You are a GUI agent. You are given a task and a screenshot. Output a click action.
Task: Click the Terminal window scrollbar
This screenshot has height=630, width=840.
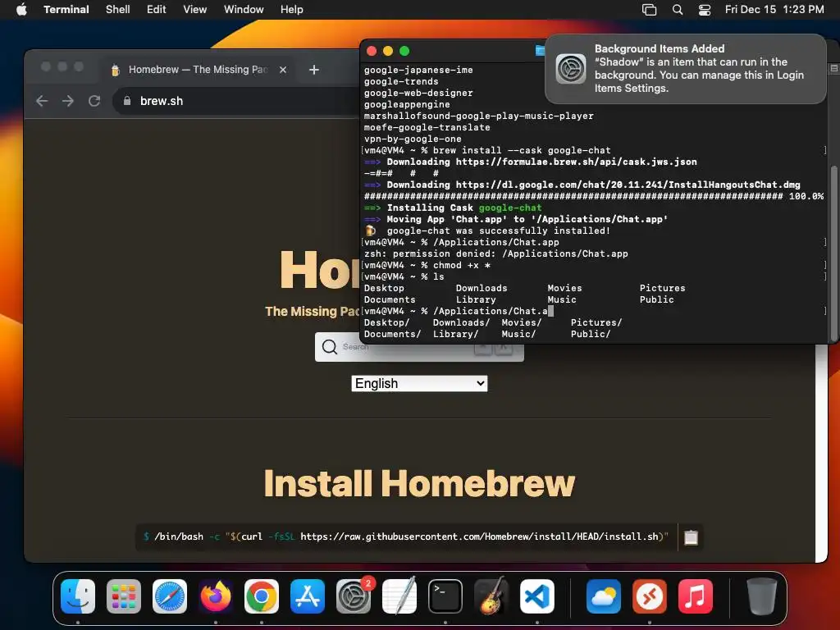pos(833,252)
